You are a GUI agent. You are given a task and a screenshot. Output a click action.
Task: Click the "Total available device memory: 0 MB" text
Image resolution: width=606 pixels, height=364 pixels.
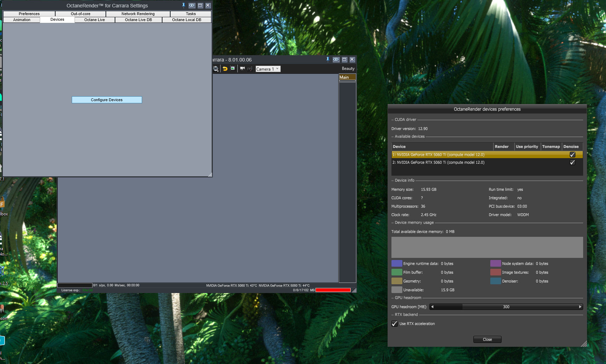(x=423, y=232)
